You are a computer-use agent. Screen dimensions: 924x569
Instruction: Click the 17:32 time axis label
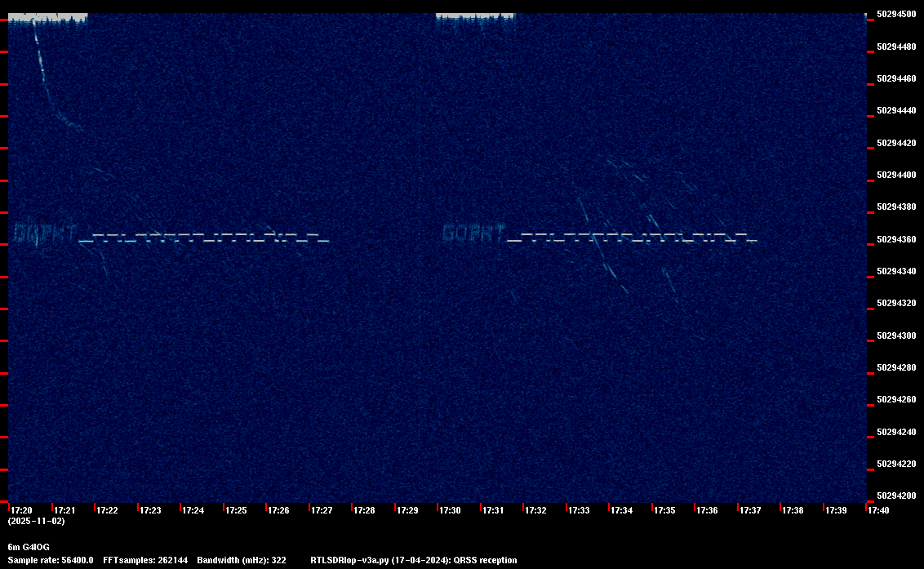[535, 510]
